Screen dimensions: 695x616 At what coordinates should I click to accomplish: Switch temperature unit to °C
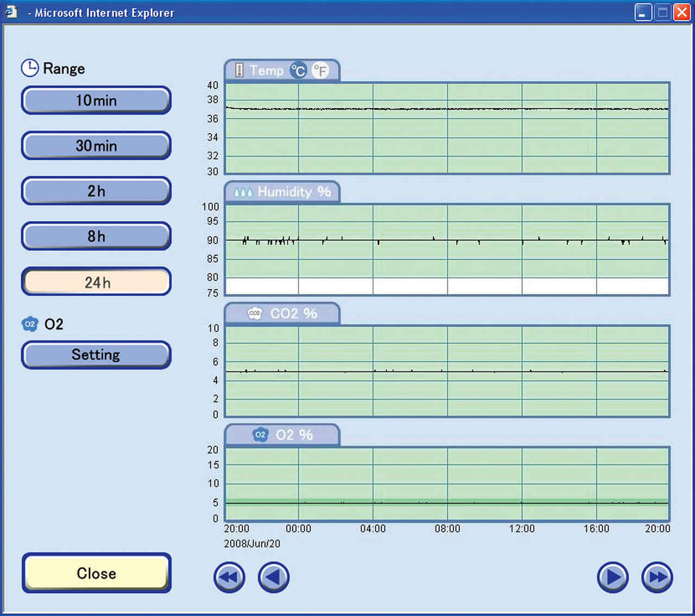[298, 70]
